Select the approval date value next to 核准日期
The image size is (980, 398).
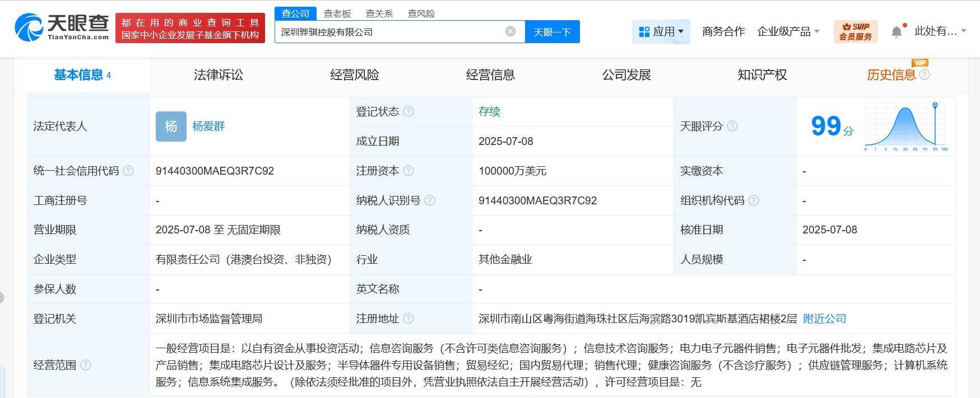[829, 230]
